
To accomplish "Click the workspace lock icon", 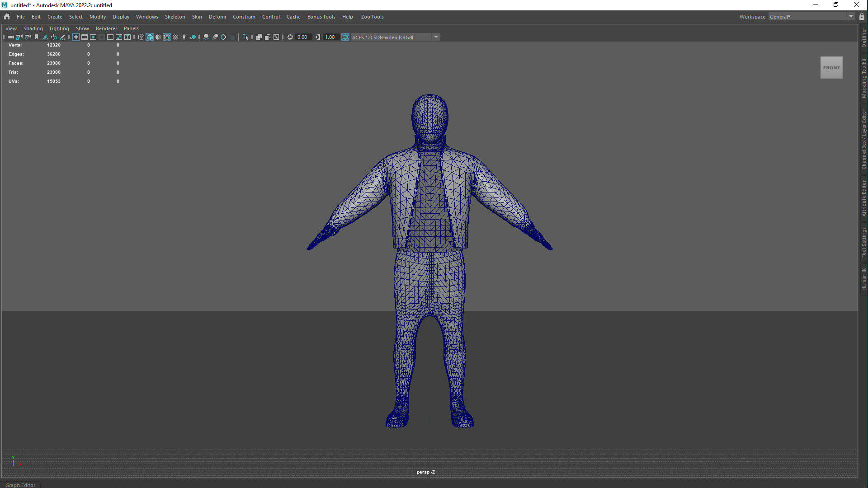I will coord(862,16).
